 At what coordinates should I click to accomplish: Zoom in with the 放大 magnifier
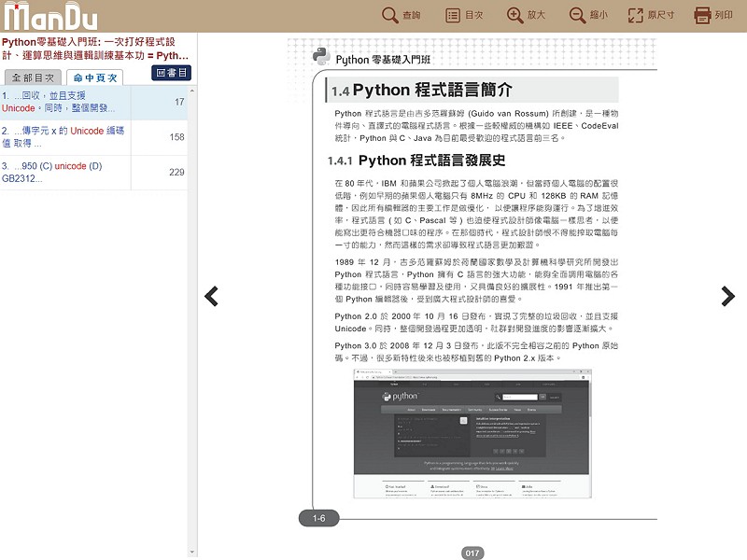(x=526, y=15)
